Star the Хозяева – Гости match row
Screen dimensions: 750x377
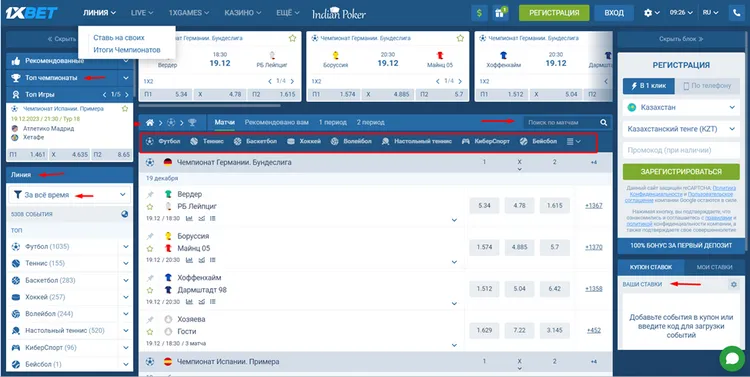(x=150, y=332)
